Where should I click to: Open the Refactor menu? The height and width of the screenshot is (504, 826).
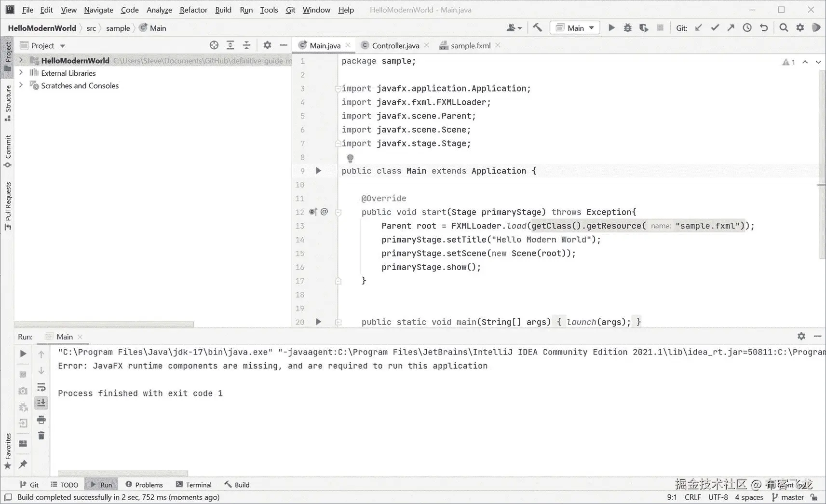[193, 10]
